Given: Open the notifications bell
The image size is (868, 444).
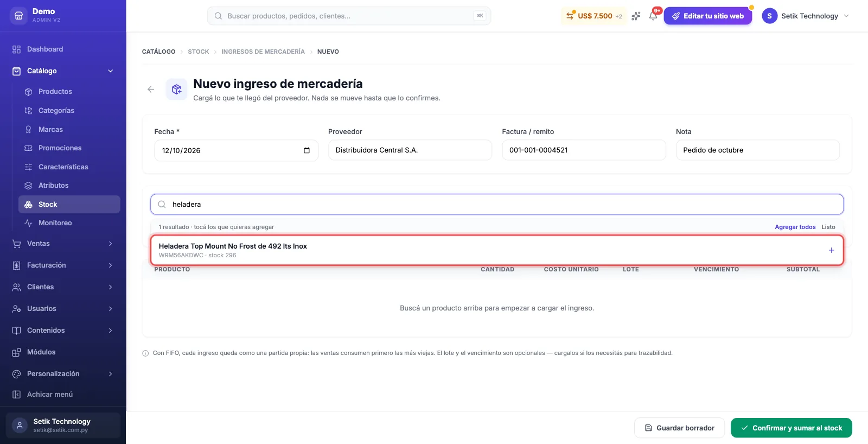Looking at the screenshot, I should (x=653, y=16).
